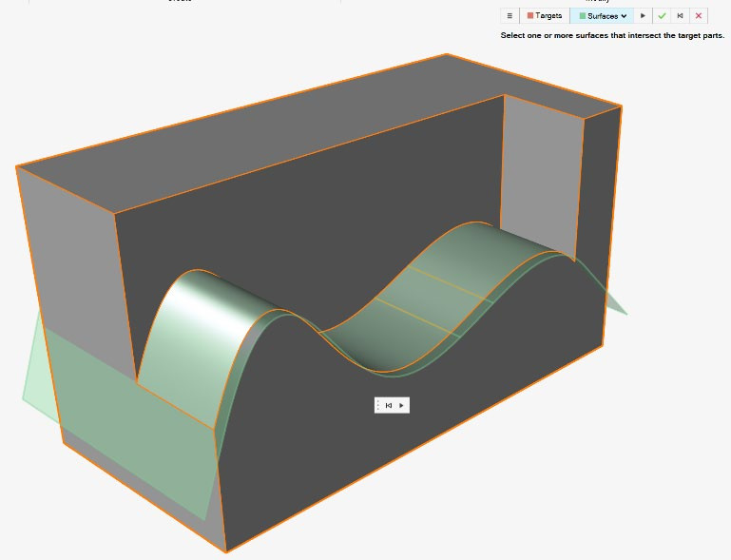The width and height of the screenshot is (731, 560).
Task: Click the green Surfaces color square
Action: click(583, 16)
